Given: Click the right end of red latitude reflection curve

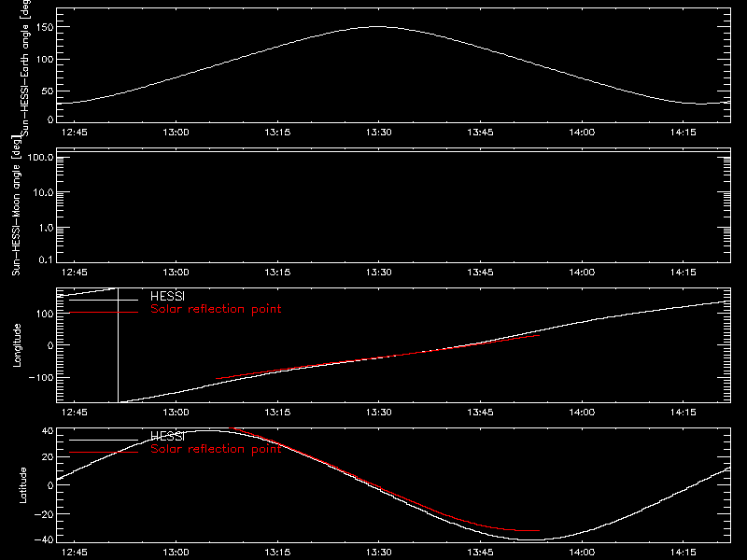Looking at the screenshot, I should click(539, 530).
